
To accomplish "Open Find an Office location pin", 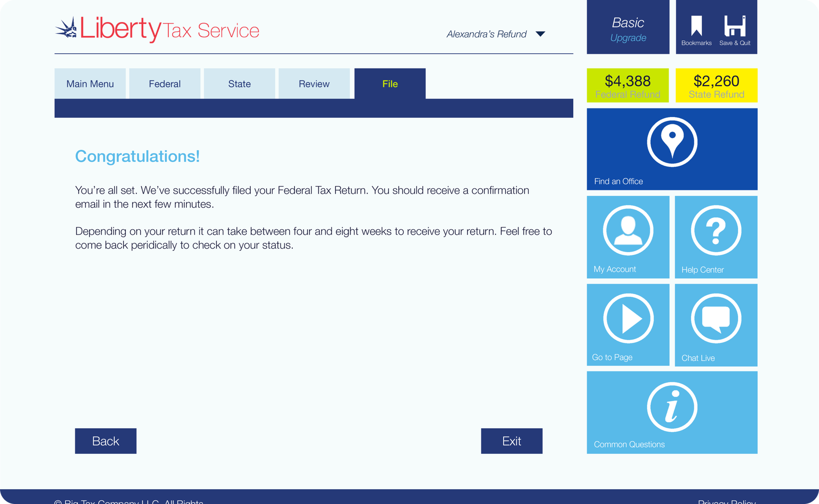I will (672, 142).
